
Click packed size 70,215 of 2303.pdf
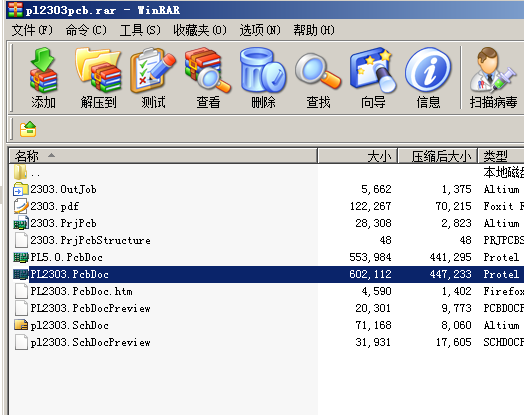pos(453,206)
